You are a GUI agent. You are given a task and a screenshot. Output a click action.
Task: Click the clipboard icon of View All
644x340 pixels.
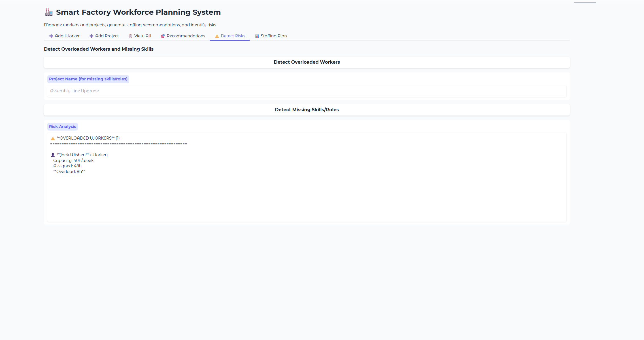click(131, 36)
